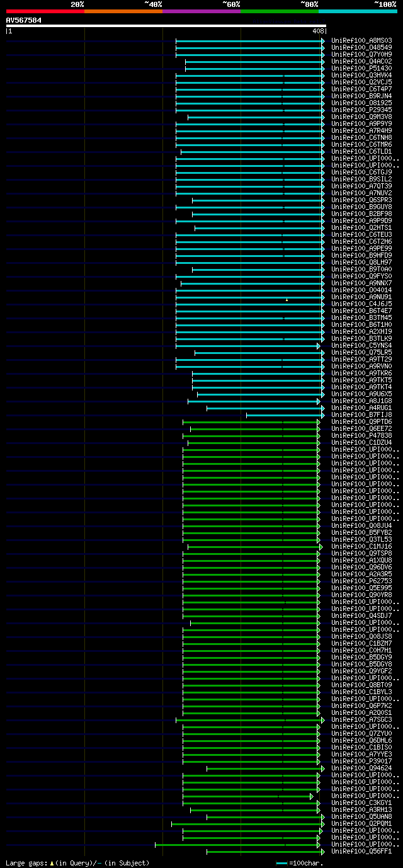Click the UniRef100_A7R4H9 entry

pos(361,130)
